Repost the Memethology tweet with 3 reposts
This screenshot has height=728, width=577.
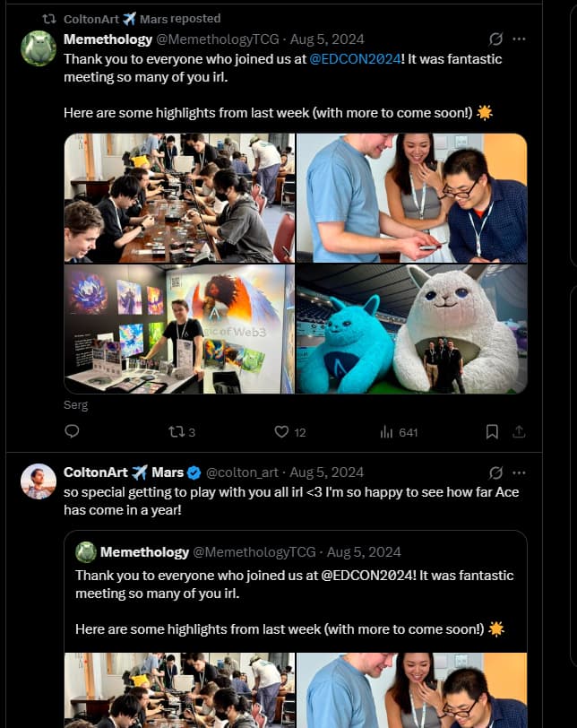[x=182, y=432]
